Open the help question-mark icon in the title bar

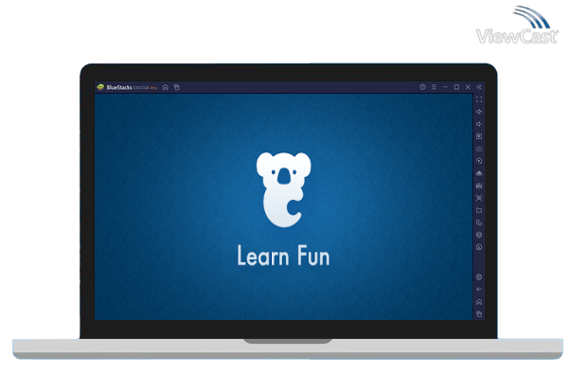pyautogui.click(x=422, y=87)
